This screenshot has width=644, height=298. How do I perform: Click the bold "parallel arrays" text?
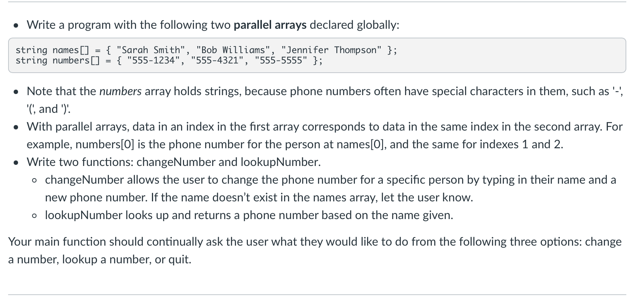[270, 25]
